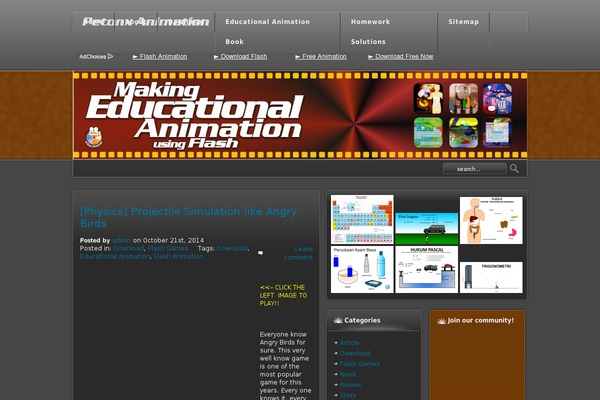Click the Join our community header icon
Screen dimensions: 600x400
[442, 321]
